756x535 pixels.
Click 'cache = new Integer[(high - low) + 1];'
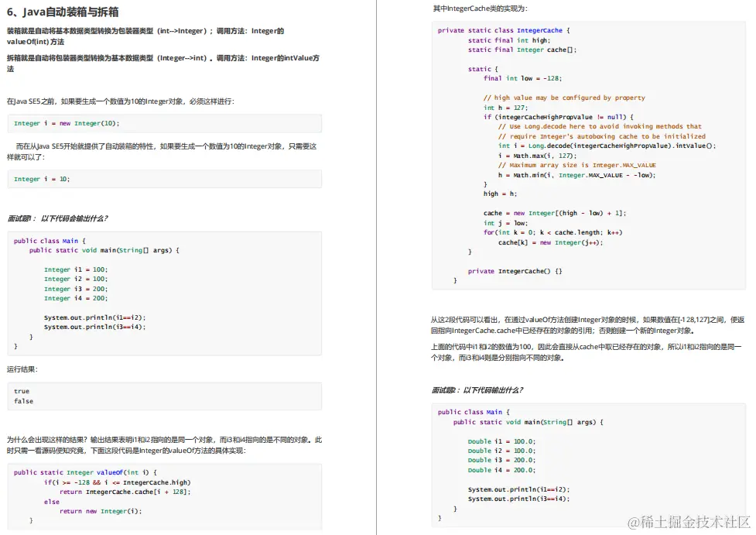point(555,213)
